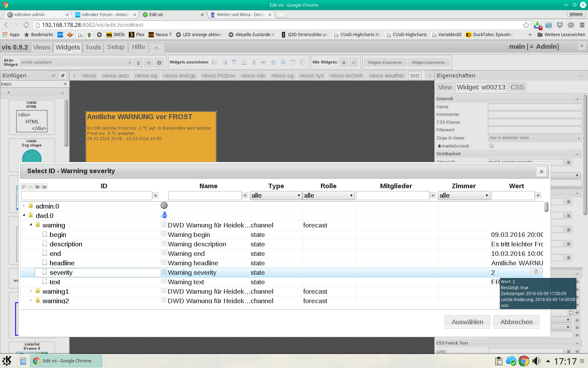Distribute widgets vertically icon
588x368 pixels.
click(x=283, y=62)
